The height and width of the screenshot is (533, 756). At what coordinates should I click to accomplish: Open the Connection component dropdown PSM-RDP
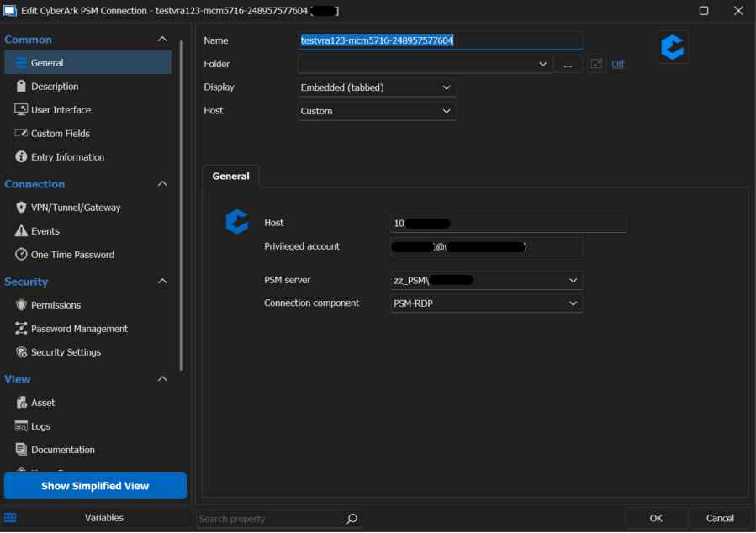tap(487, 303)
